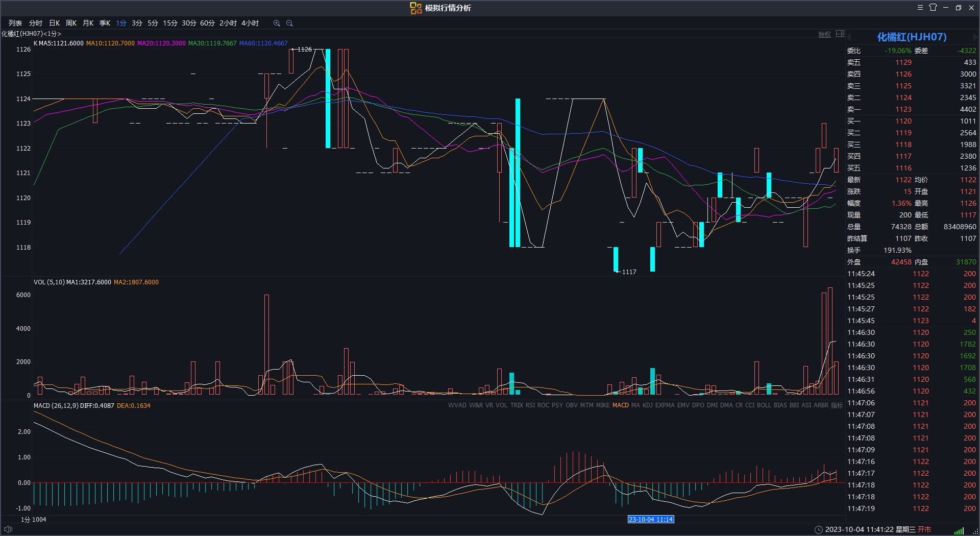Switch indicator to DPO

(x=698, y=405)
